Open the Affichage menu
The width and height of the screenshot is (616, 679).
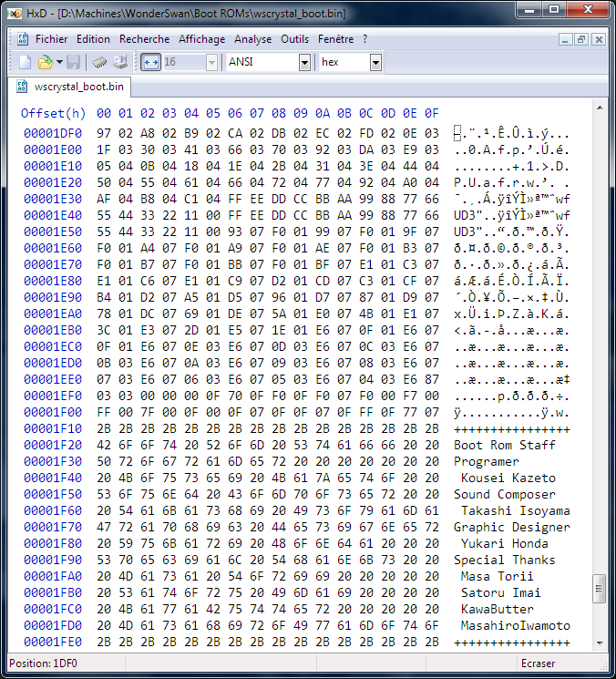[201, 39]
